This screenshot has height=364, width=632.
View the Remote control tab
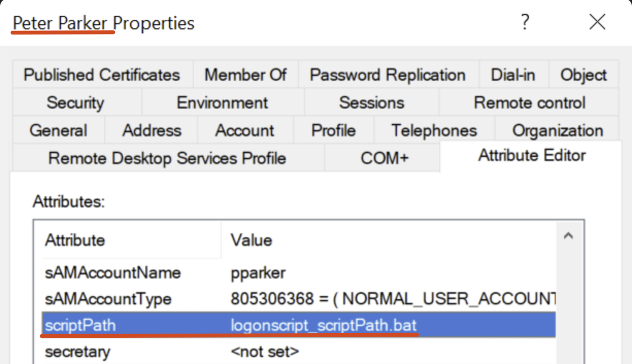tap(529, 103)
